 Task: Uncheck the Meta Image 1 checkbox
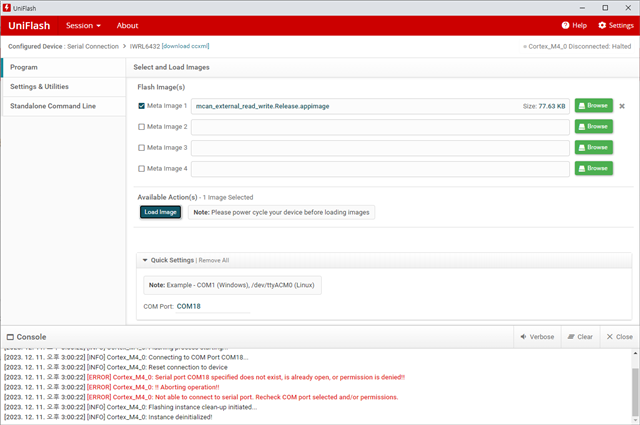[142, 106]
